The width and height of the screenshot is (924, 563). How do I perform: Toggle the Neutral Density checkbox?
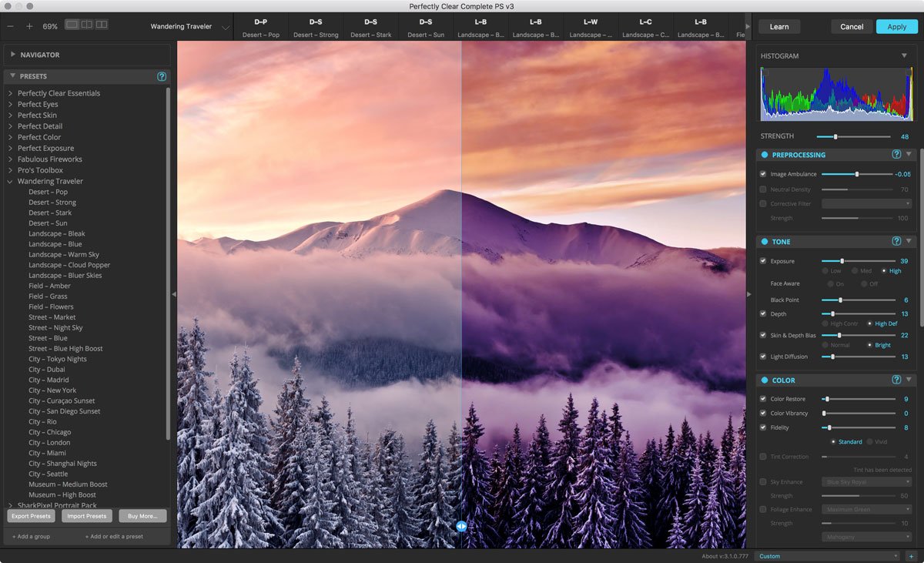[763, 189]
